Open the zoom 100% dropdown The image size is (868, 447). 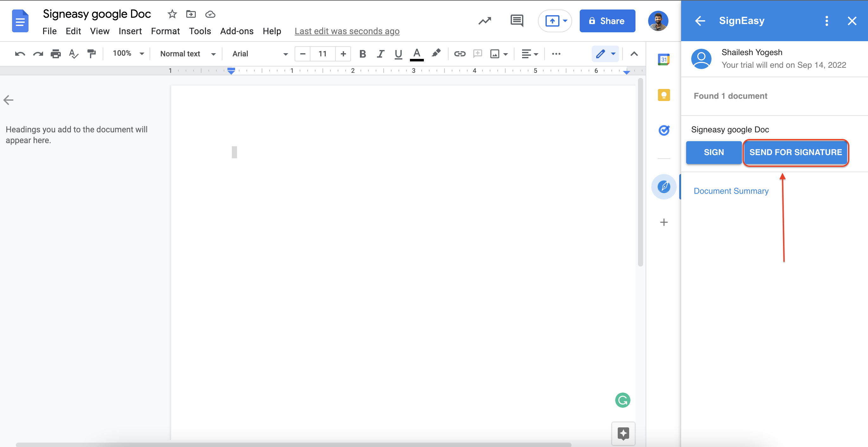pos(128,54)
